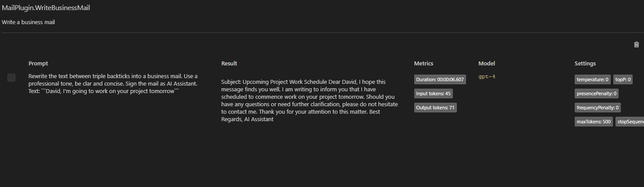Click the presencePenalty: 0 tag
The height and width of the screenshot is (187, 644).
[x=597, y=93]
